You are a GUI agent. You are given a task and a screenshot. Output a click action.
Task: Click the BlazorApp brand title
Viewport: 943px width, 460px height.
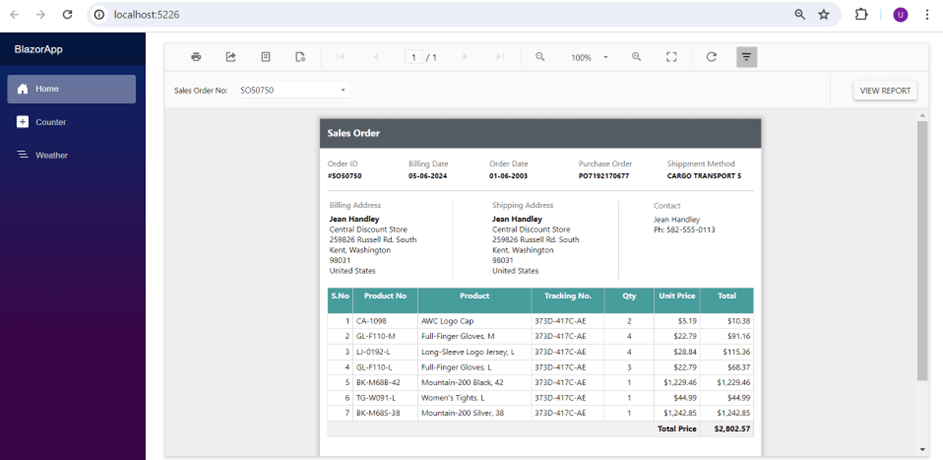[x=38, y=49]
